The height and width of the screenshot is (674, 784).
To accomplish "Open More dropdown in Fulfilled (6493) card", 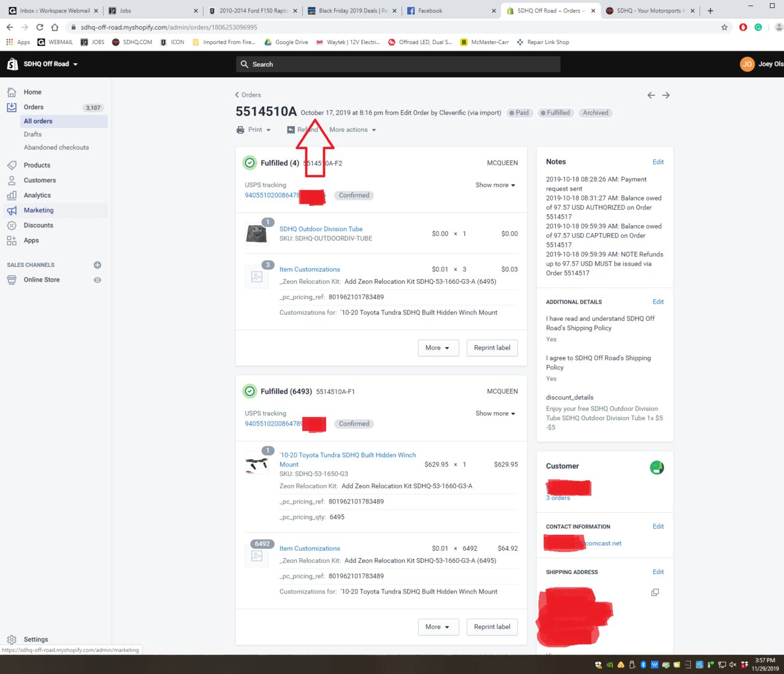I will pyautogui.click(x=438, y=627).
